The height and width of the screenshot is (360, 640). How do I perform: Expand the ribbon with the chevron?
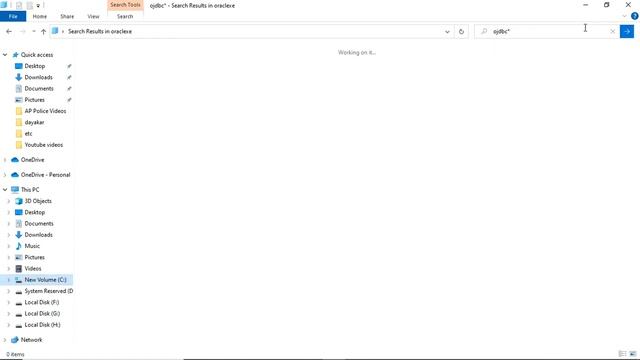[x=624, y=16]
